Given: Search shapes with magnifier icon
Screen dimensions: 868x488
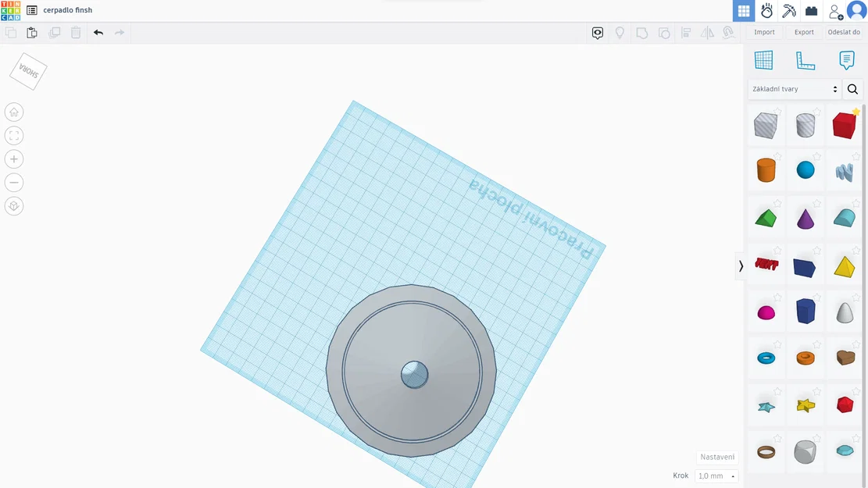Looking at the screenshot, I should coord(852,89).
